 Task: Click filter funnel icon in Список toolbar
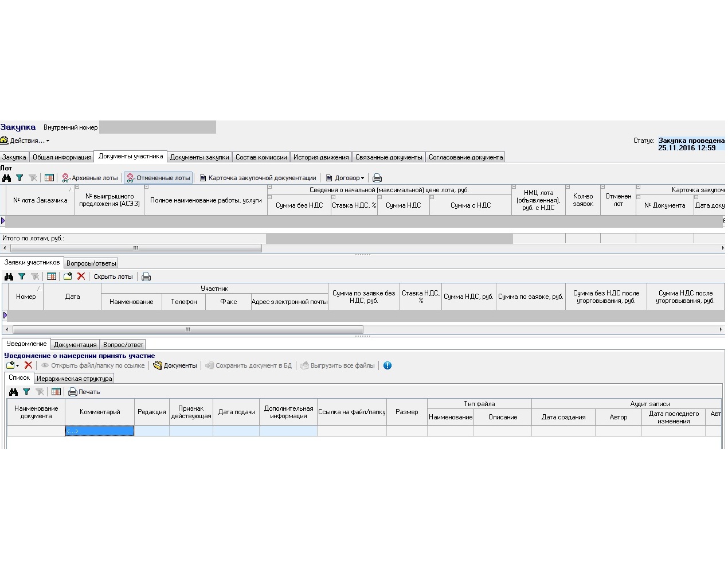click(26, 392)
